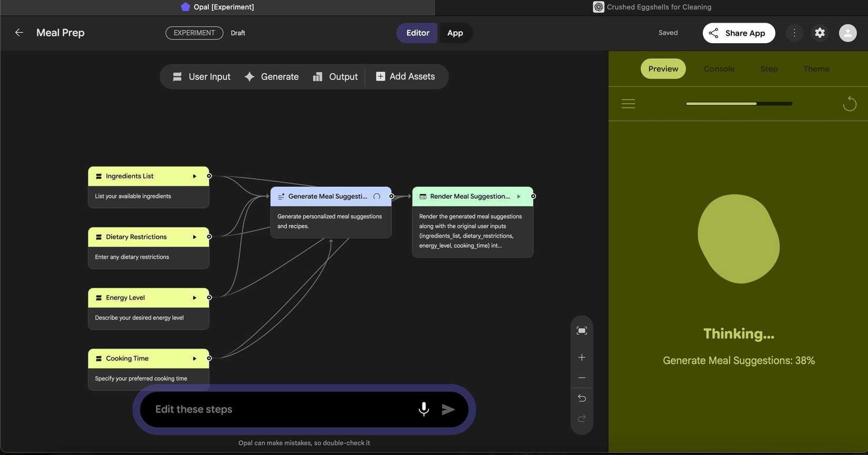Click the undo arrow icon
Viewport: 868px width, 455px height.
pyautogui.click(x=581, y=398)
